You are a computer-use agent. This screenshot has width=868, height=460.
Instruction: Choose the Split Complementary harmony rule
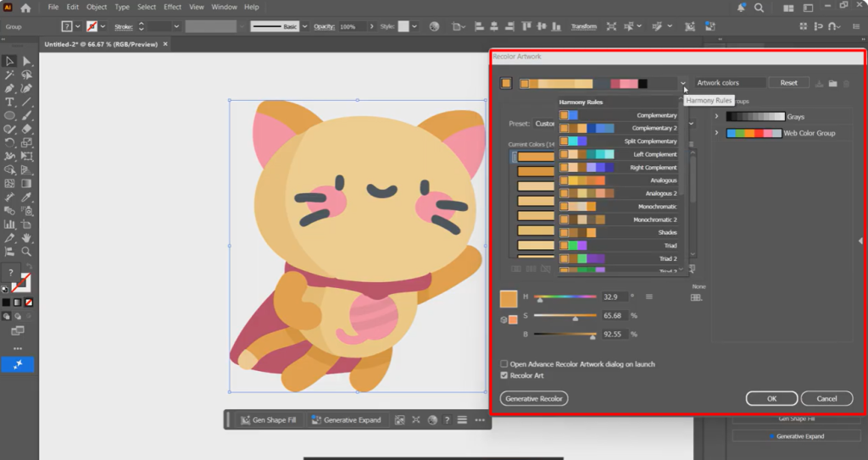click(618, 141)
